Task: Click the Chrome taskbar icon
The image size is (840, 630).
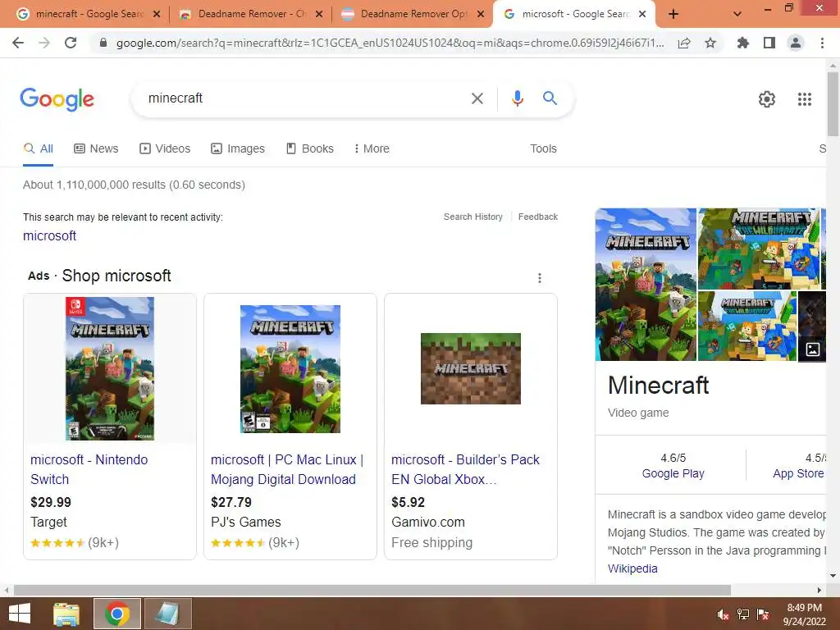Action: 117,614
